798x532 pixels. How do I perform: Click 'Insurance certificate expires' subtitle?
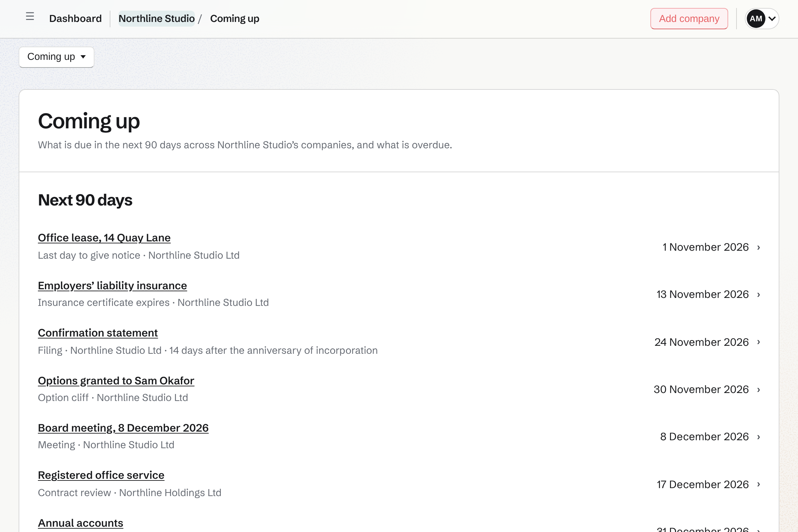[x=103, y=302]
